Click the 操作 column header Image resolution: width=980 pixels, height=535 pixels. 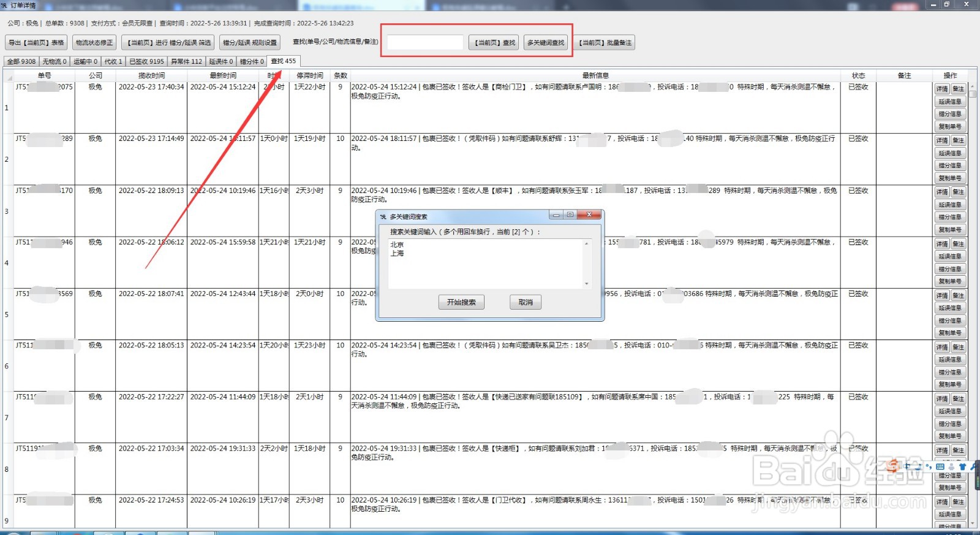[950, 75]
